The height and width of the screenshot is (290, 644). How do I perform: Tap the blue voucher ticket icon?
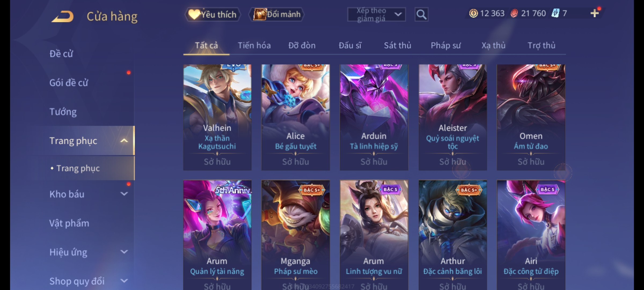click(x=555, y=13)
